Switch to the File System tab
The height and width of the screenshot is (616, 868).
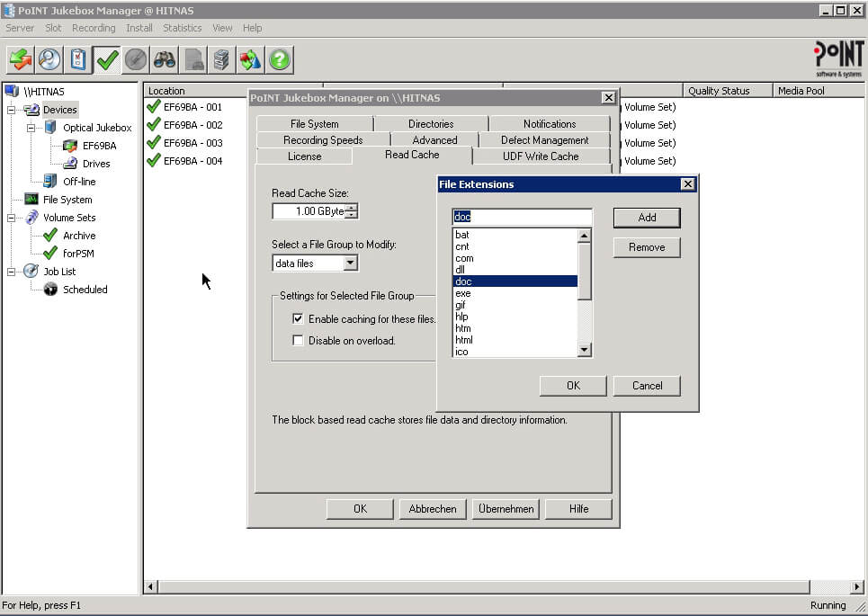[315, 124]
